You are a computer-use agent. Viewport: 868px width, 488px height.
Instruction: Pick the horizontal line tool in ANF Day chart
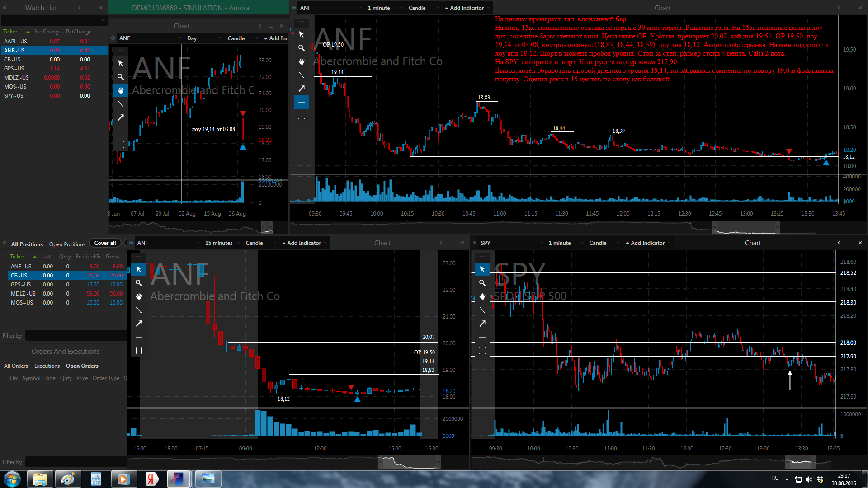click(x=121, y=131)
